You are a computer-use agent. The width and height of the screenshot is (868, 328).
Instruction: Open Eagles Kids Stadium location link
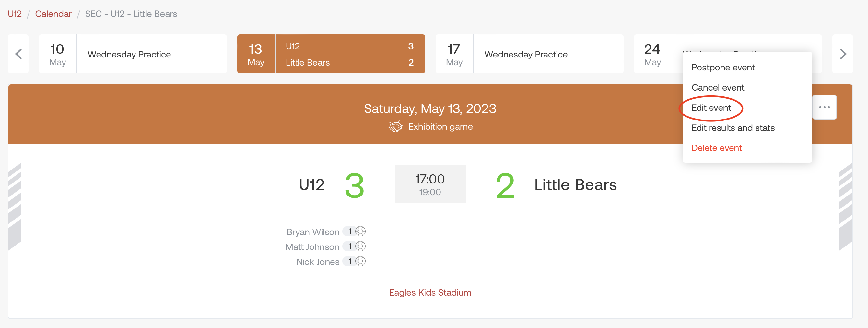coord(430,292)
